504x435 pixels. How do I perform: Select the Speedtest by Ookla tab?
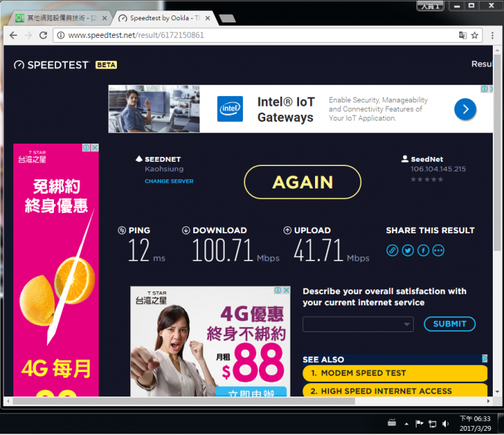[x=164, y=18]
